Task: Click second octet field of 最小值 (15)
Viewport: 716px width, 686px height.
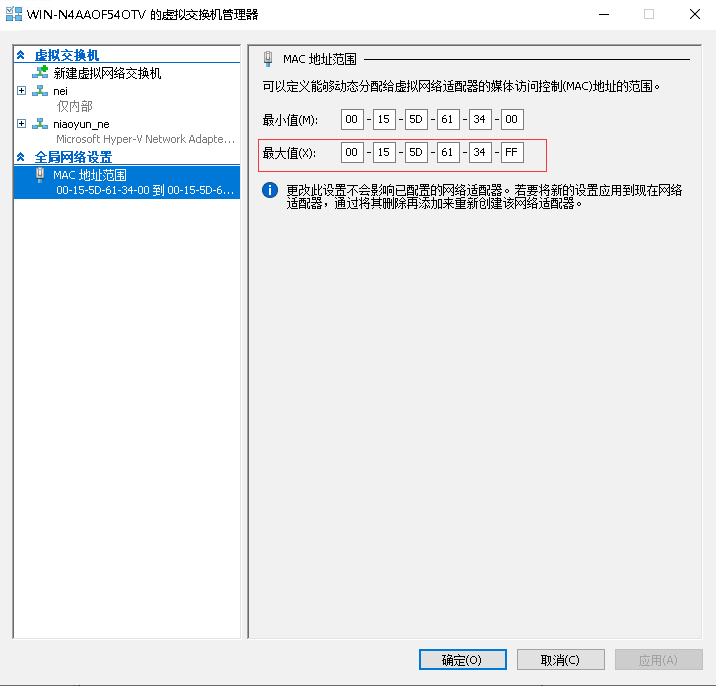Action: [384, 120]
